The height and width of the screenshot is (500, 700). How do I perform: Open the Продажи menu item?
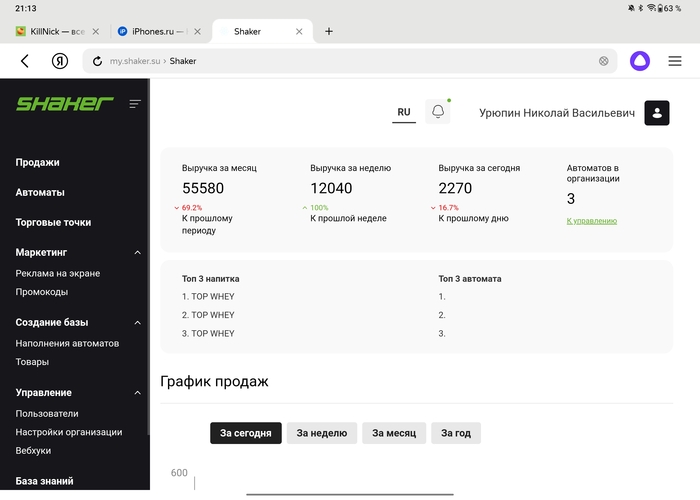point(38,162)
